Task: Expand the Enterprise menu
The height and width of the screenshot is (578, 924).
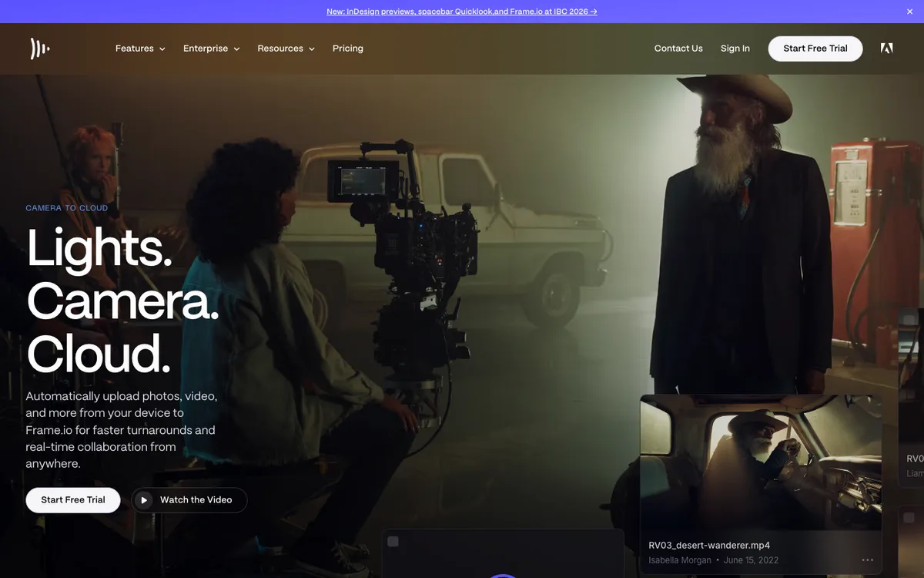Action: click(212, 49)
